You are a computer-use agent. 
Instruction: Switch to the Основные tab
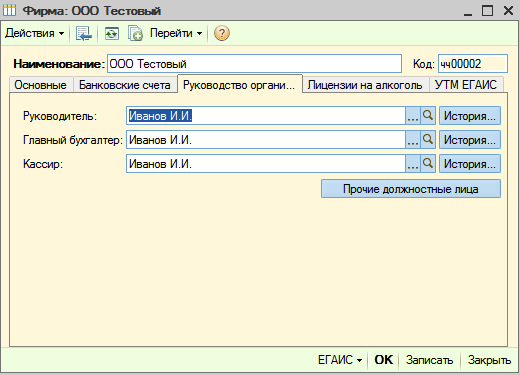pyautogui.click(x=41, y=85)
